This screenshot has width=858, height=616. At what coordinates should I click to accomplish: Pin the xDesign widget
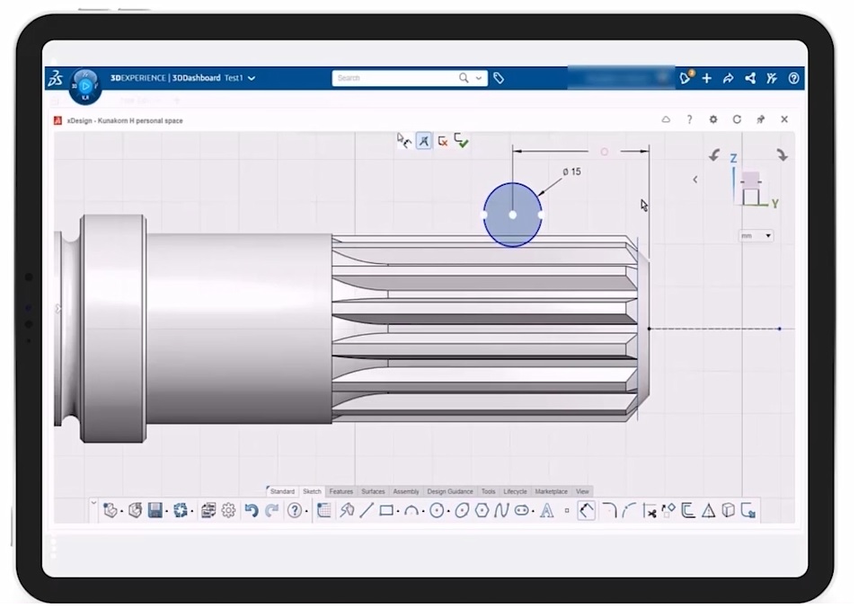tap(761, 119)
